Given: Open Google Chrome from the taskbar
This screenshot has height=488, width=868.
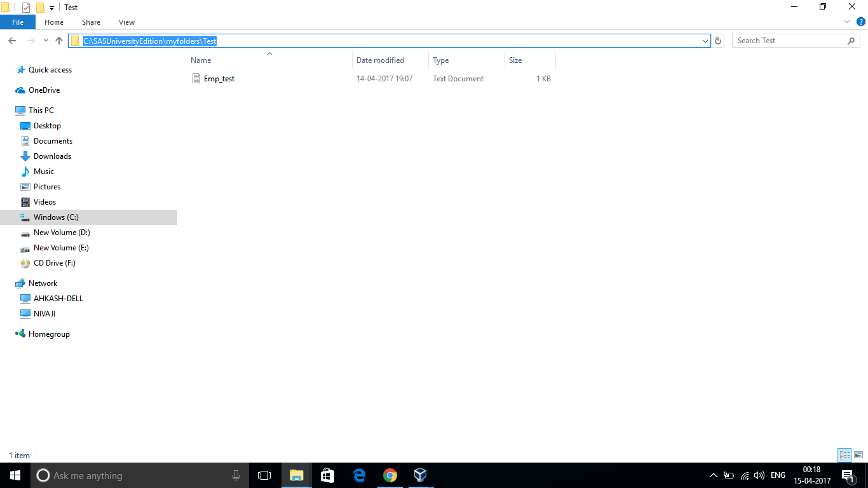Looking at the screenshot, I should 390,475.
